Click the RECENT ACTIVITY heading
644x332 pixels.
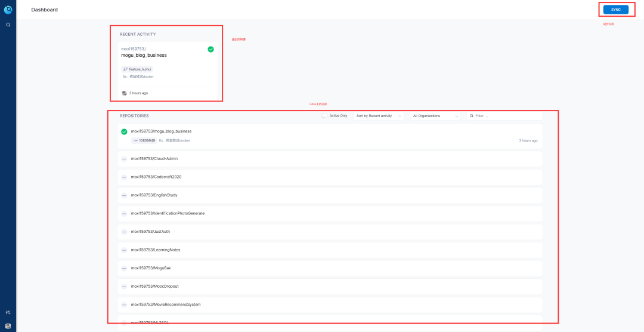point(138,34)
